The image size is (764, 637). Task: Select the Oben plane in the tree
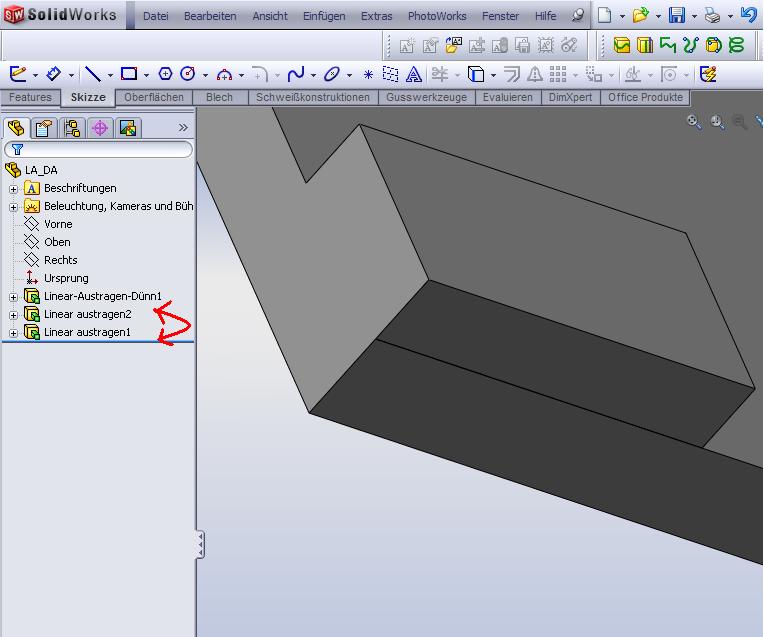click(x=57, y=242)
